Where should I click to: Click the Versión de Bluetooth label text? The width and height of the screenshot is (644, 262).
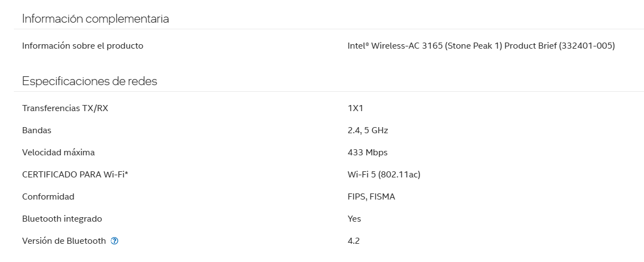[64, 241]
